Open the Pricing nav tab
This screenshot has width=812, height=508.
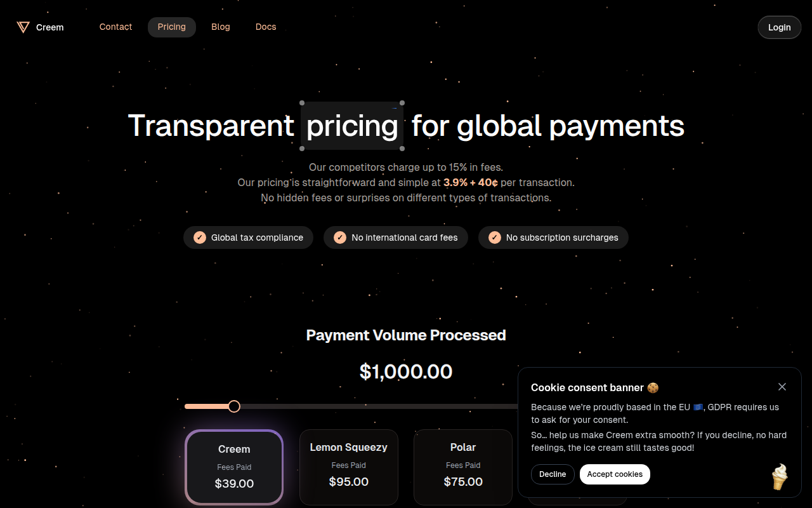click(x=172, y=27)
